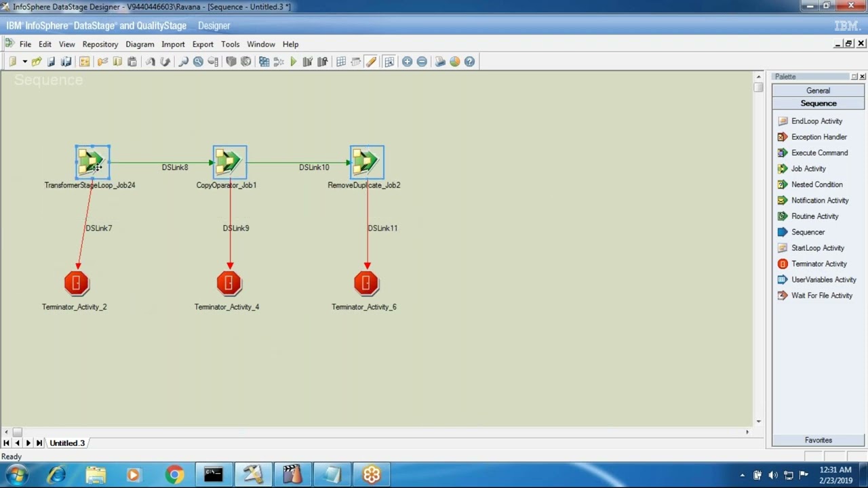Pick EndLoop Activity from the palette
Image resolution: width=868 pixels, height=488 pixels.
click(810, 121)
